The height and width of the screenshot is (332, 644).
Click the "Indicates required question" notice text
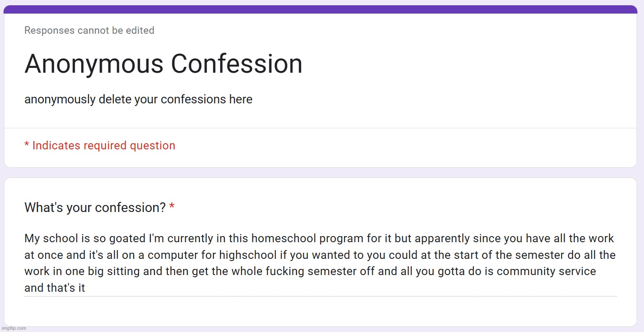point(104,145)
